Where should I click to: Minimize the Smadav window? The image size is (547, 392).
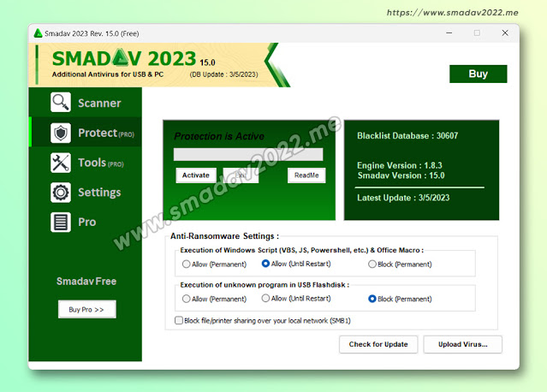click(449, 33)
